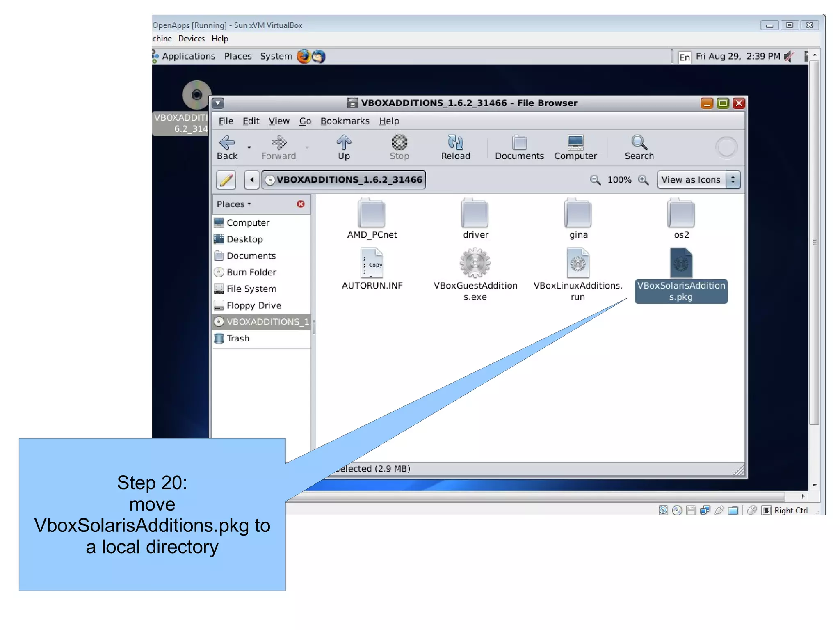Open GNOME Places panel menu

click(238, 56)
